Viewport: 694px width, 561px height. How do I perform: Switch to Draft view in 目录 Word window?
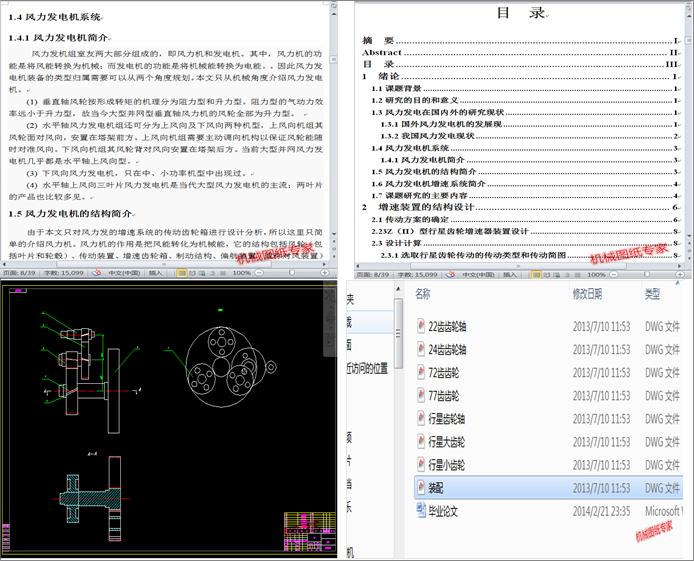point(577,275)
